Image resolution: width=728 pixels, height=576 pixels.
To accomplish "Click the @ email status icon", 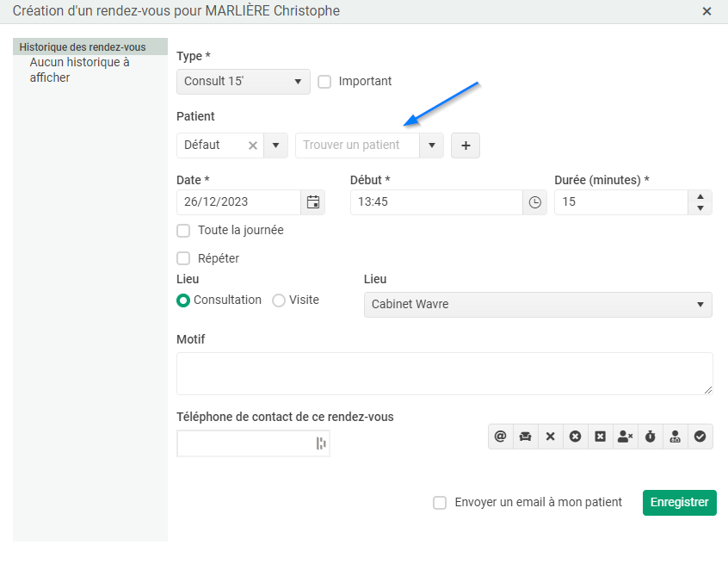I will point(501,437).
